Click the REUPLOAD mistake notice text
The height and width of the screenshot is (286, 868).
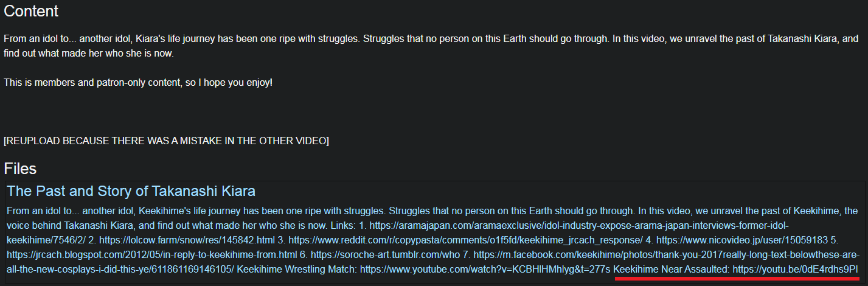(x=166, y=141)
